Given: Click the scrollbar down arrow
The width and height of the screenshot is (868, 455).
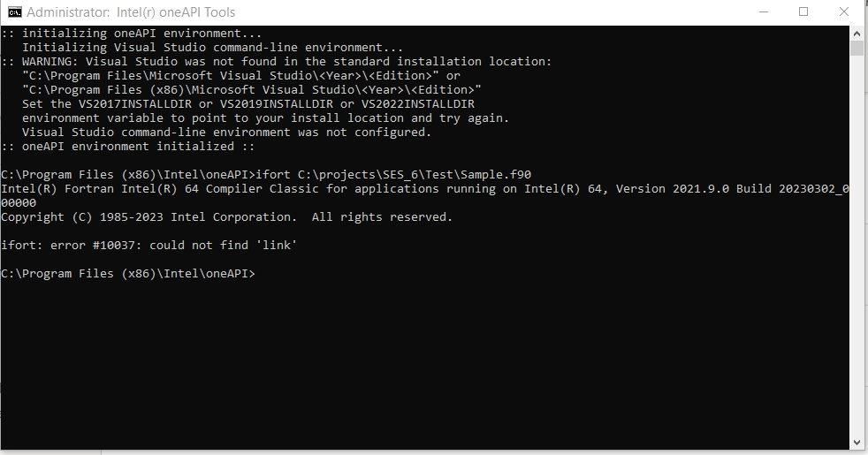Looking at the screenshot, I should point(857,440).
